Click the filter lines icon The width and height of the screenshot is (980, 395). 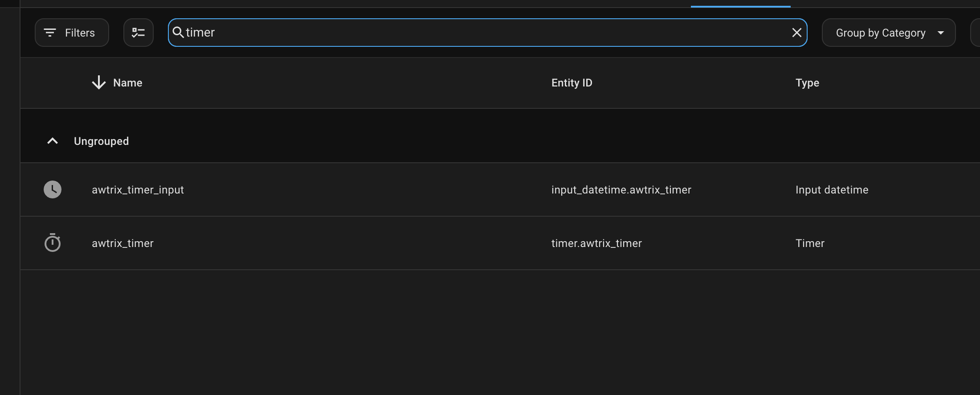pyautogui.click(x=49, y=33)
